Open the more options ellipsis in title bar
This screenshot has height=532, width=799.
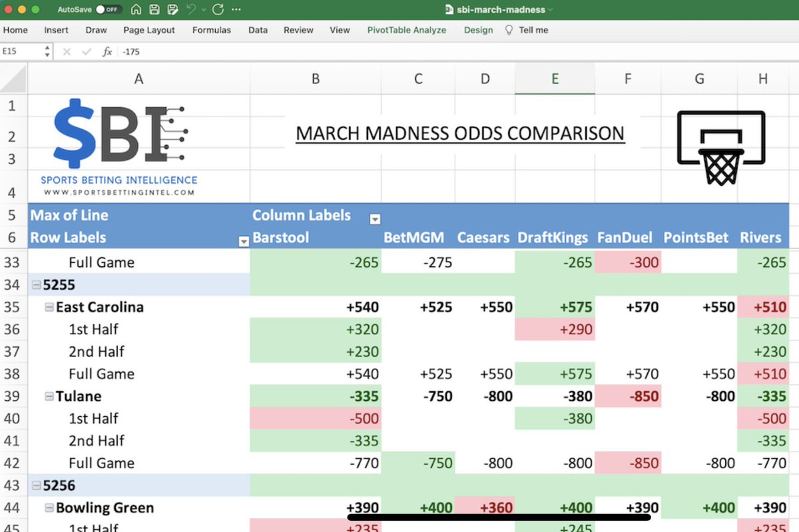click(x=236, y=10)
